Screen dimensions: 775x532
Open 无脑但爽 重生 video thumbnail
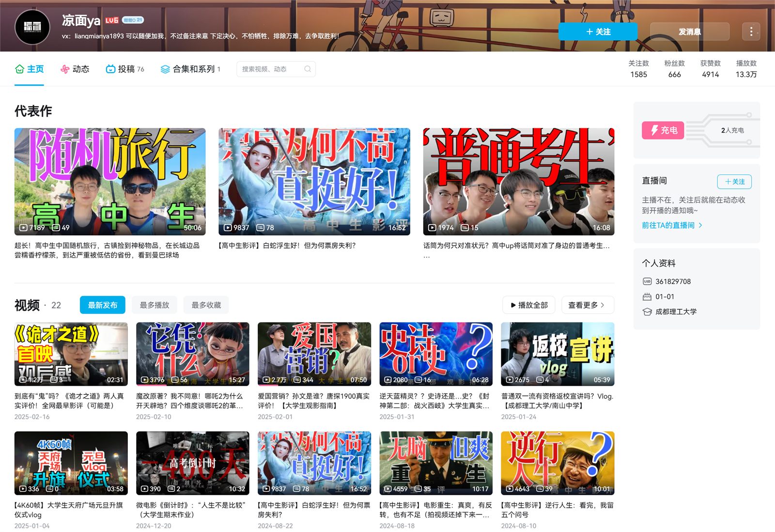436,463
